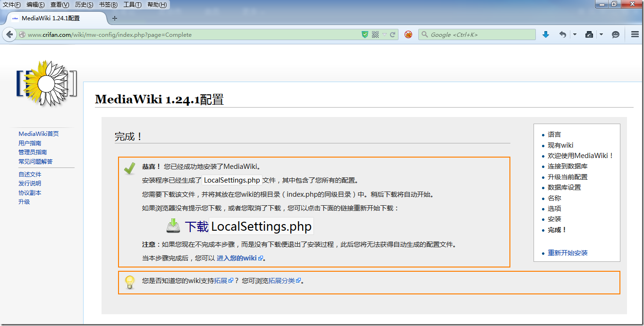Click the green download disk icon
This screenshot has height=326, width=644.
pos(173,226)
